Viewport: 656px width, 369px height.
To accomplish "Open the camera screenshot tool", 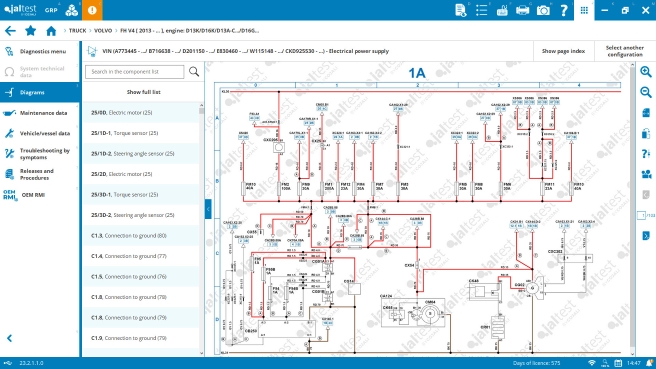I will 543,10.
